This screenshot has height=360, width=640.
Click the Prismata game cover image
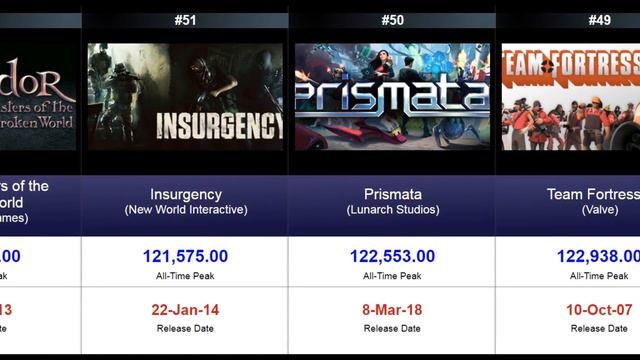(392, 97)
